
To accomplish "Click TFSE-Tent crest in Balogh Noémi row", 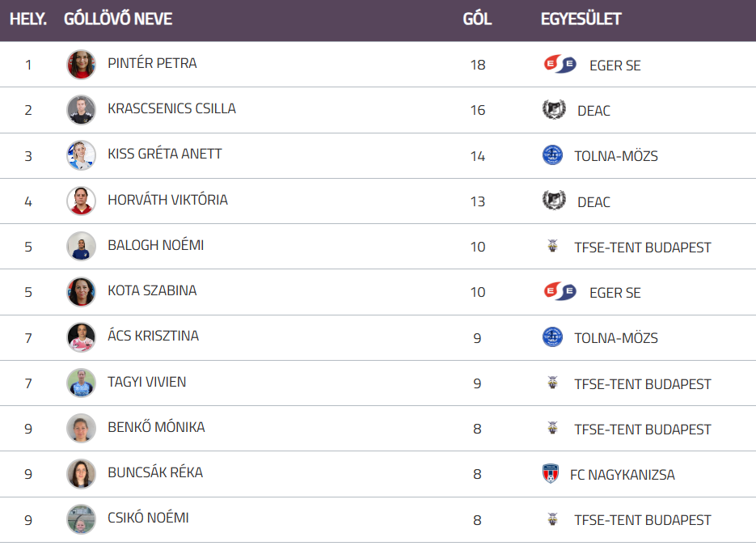I will [x=552, y=247].
